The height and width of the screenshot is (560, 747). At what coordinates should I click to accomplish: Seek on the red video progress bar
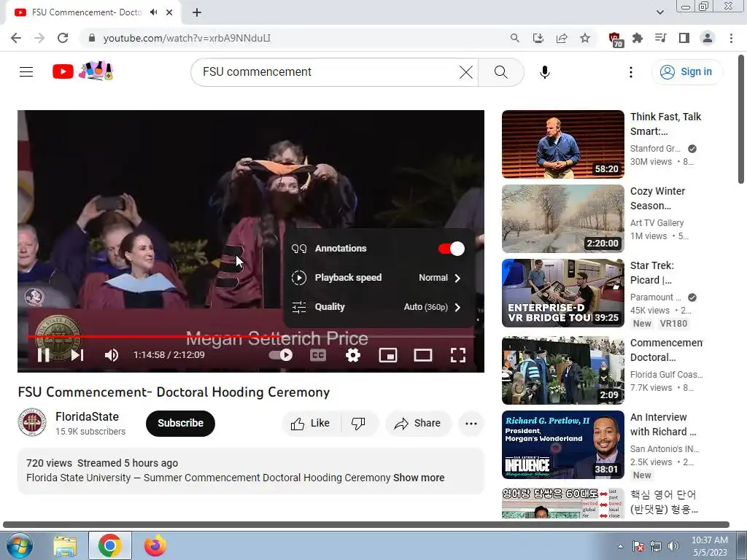[x=251, y=337]
